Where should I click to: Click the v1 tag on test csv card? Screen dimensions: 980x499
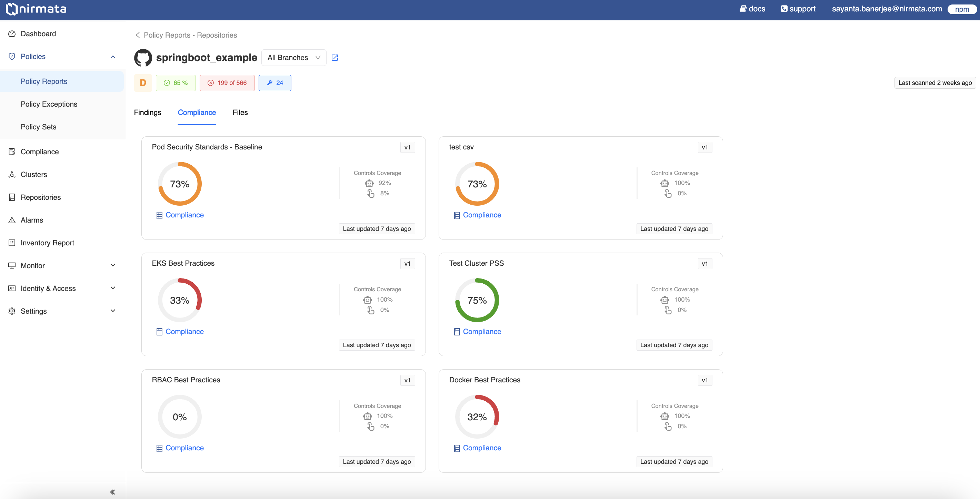pyautogui.click(x=705, y=147)
